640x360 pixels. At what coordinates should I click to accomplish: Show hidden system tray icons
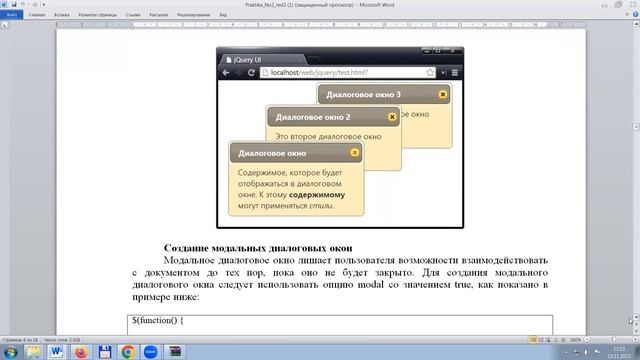[566, 352]
